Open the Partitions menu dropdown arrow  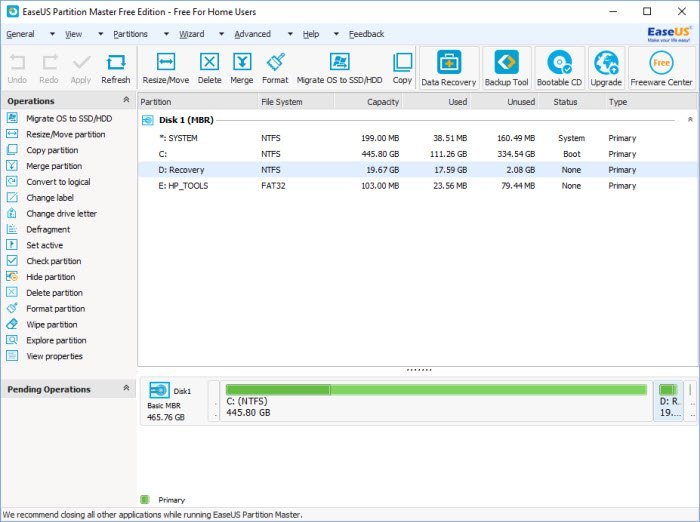tap(166, 34)
